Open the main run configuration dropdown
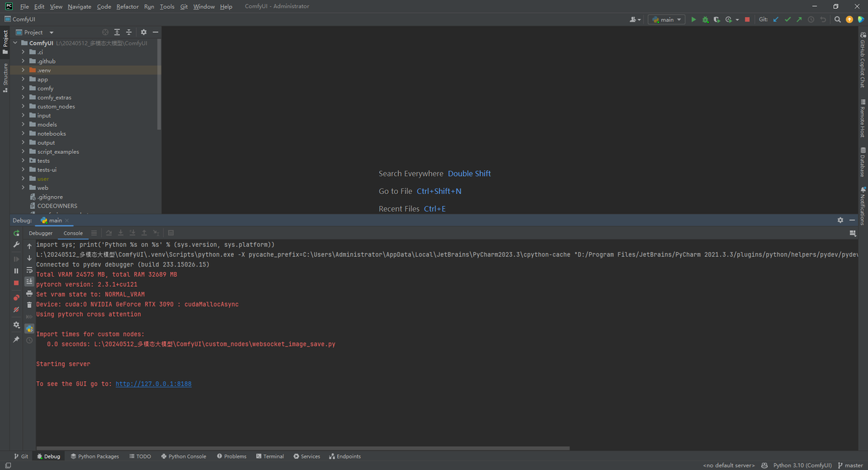The height and width of the screenshot is (470, 868). (x=666, y=20)
